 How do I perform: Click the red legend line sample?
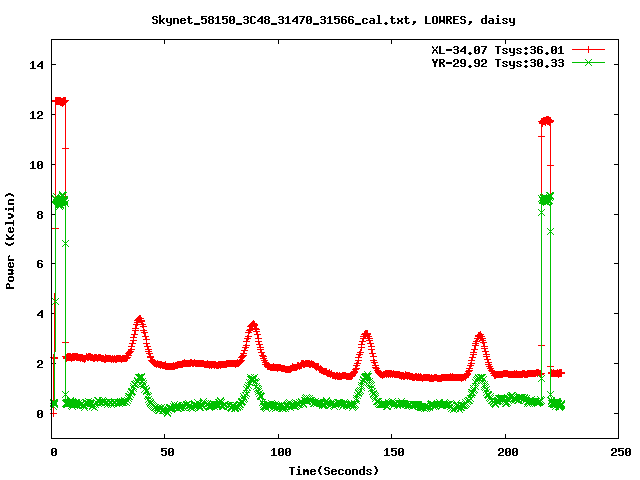click(588, 50)
